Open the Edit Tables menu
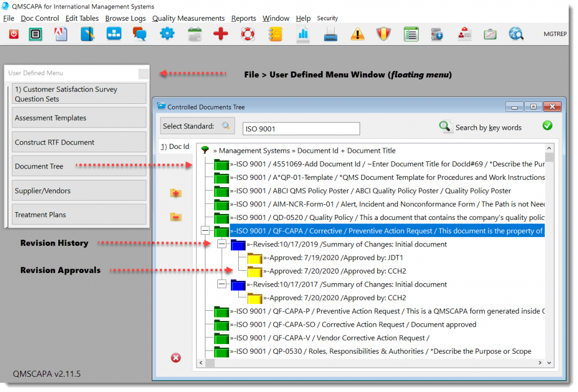 [82, 19]
